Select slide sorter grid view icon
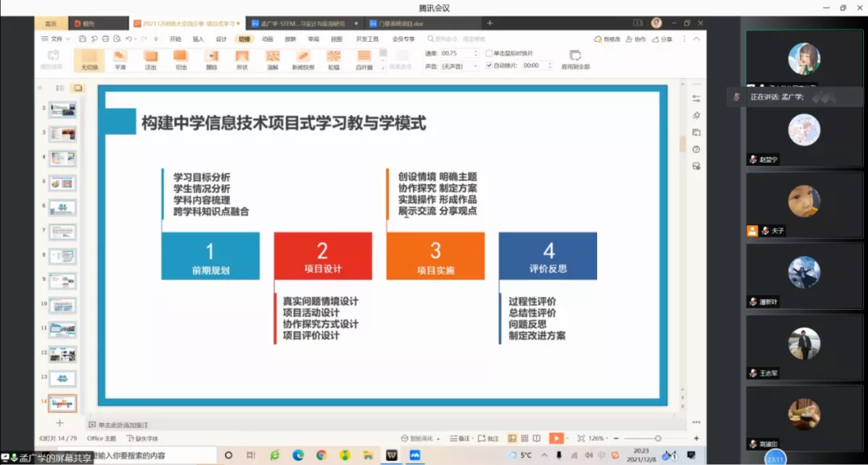 pyautogui.click(x=525, y=438)
